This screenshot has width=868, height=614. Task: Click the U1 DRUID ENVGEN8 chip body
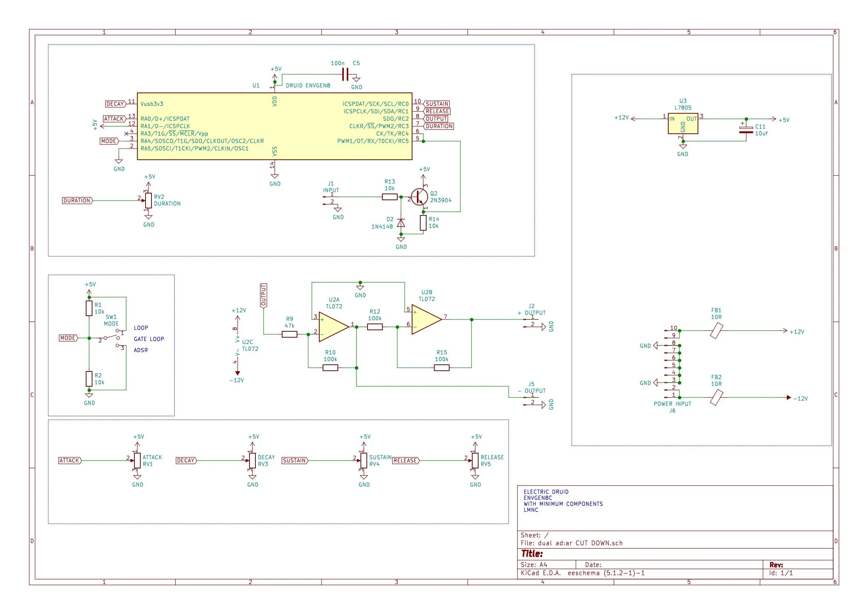[x=274, y=126]
